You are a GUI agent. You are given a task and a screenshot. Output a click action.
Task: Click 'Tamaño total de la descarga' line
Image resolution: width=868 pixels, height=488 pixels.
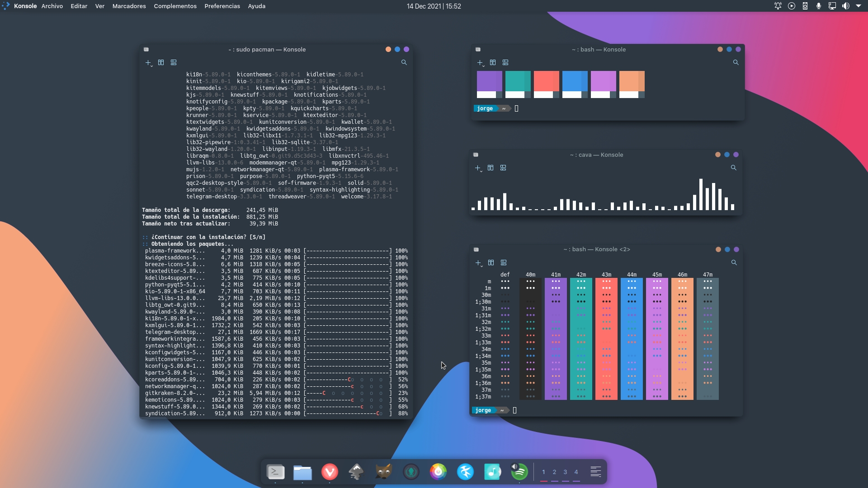pos(210,210)
